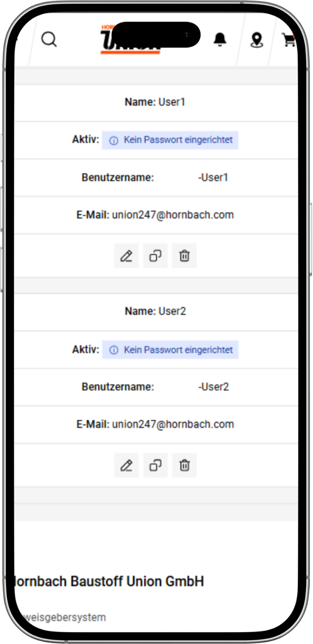Click the "Hornbach Baustoff Union GmbH" footer heading
Image resolution: width=313 pixels, height=644 pixels.
[109, 581]
